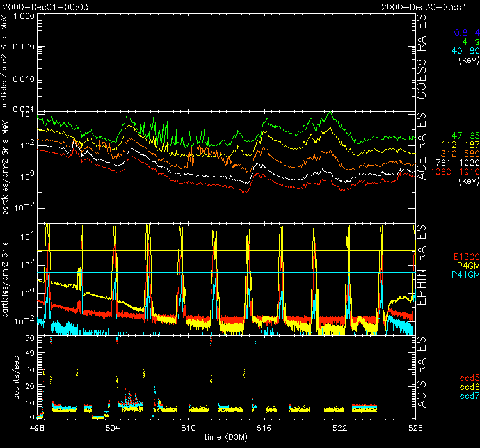Viewport: 480px width, 448px height.
Task: Click the yellow P4GM legend entry
Action: pyautogui.click(x=467, y=266)
